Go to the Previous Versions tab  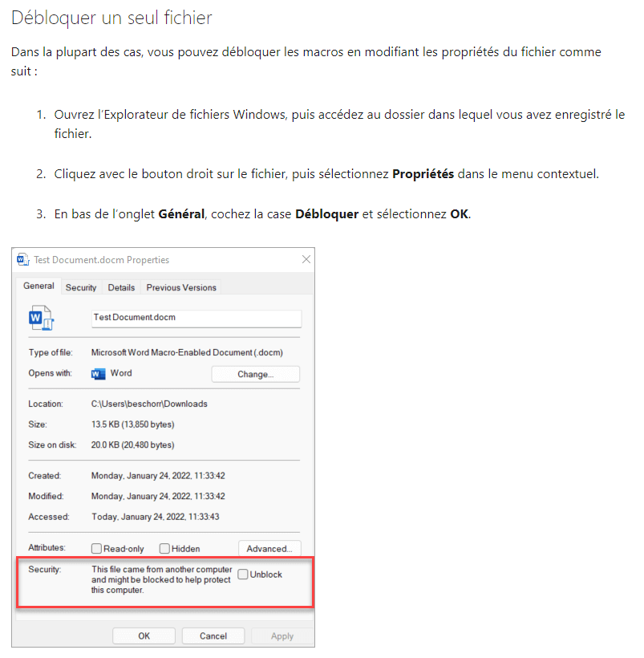(x=181, y=287)
